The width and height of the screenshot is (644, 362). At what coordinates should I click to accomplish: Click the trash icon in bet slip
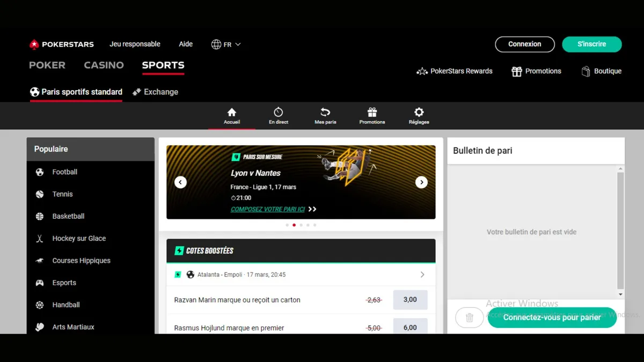(469, 318)
